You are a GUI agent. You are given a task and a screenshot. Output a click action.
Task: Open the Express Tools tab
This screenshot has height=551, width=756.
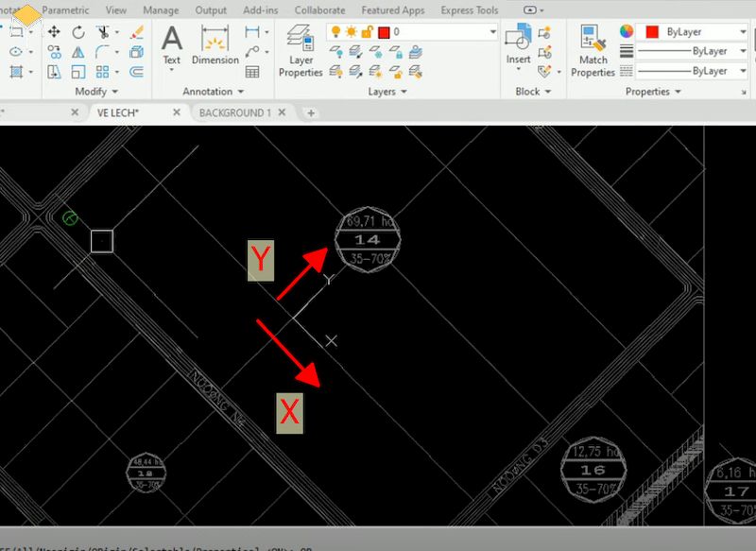469,10
